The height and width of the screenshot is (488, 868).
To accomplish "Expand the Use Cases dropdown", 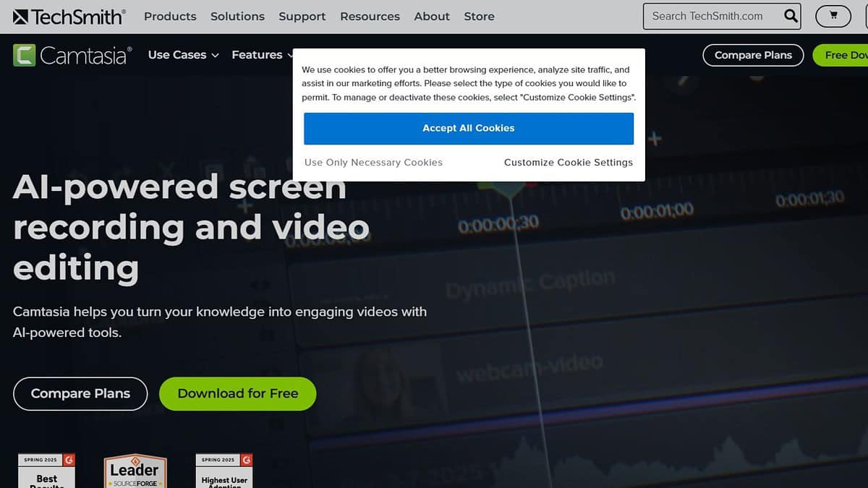I will [x=183, y=55].
